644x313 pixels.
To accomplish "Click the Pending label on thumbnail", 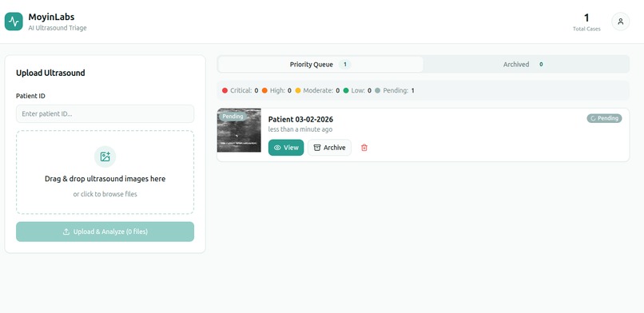I will (233, 117).
